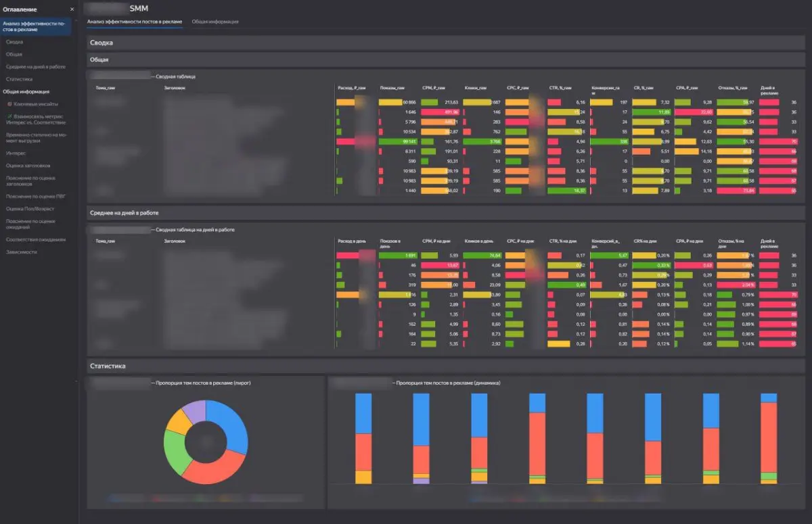Collapse the Статистика section header in dashboard
The height and width of the screenshot is (524, 812).
click(108, 366)
